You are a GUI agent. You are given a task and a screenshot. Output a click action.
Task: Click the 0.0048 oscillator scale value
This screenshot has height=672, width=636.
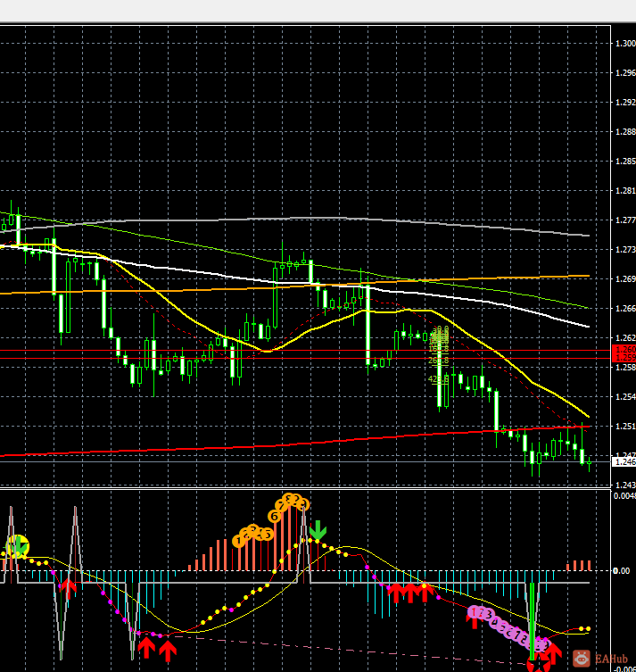pos(625,496)
